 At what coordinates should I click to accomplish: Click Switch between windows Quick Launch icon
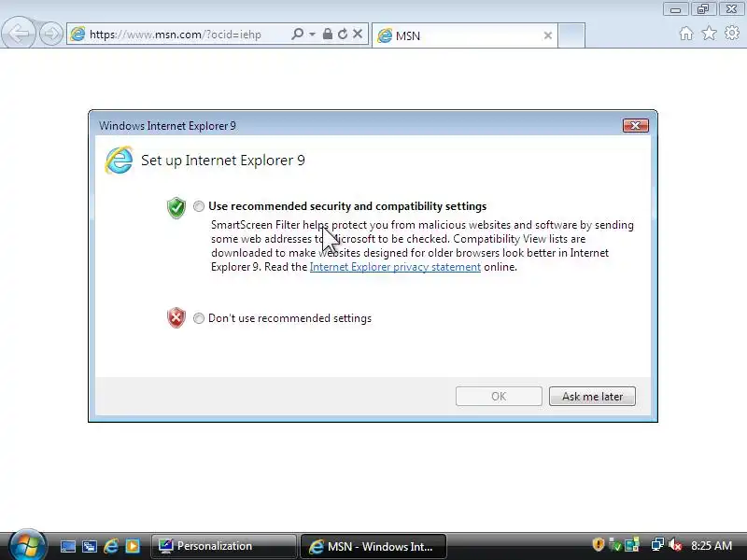[89, 546]
